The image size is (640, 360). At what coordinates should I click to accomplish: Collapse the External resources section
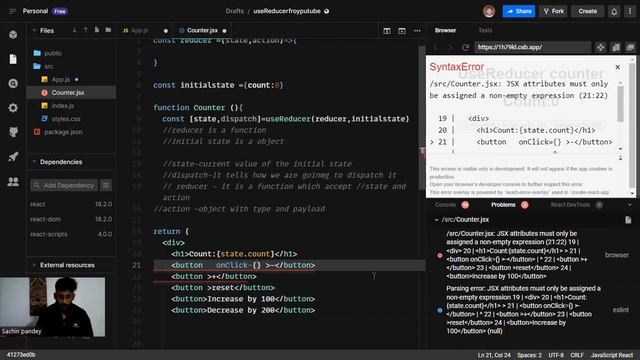[34, 265]
